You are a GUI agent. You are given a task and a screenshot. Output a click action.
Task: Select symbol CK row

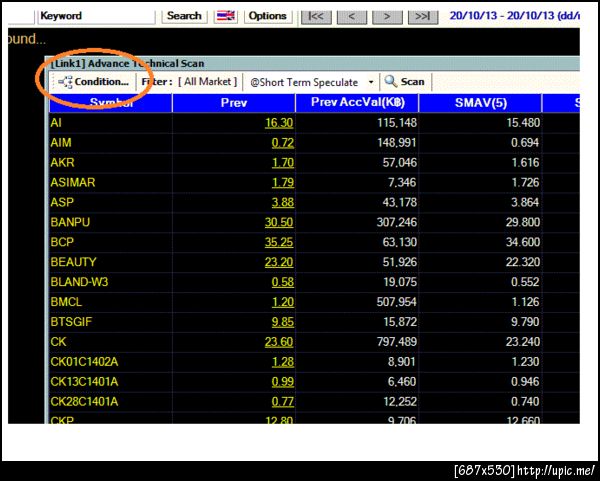(58, 342)
